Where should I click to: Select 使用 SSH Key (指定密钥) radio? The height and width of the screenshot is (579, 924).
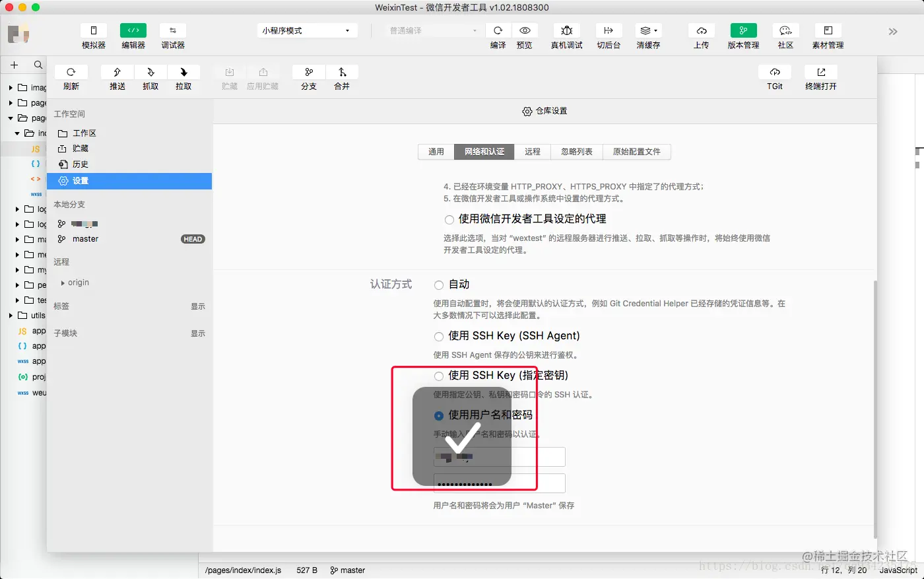439,376
